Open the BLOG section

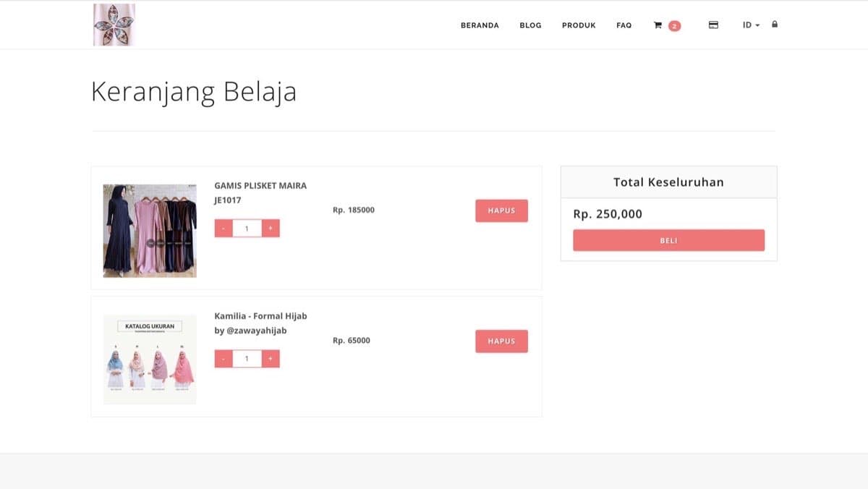(530, 25)
